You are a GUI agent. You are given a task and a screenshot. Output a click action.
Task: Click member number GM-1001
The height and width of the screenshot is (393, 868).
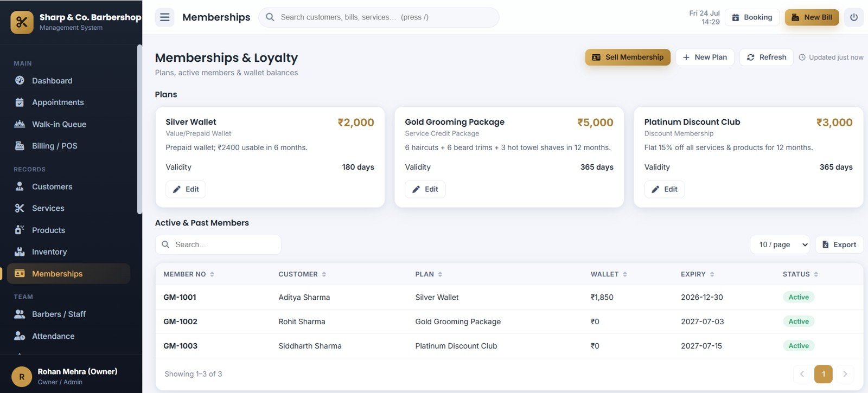pyautogui.click(x=180, y=297)
